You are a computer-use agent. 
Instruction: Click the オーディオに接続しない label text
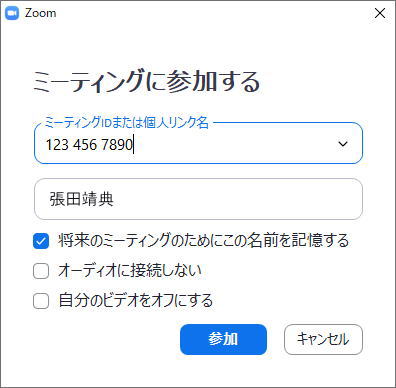(130, 270)
